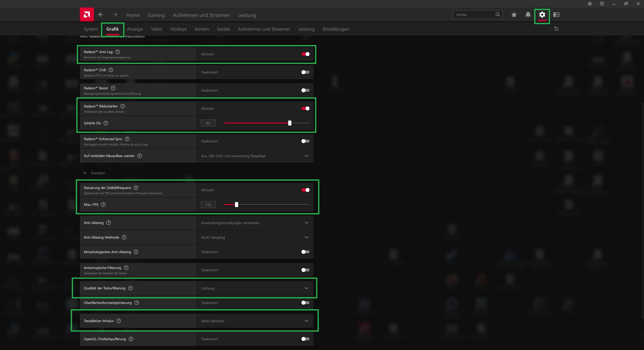Report a bug via the bug icon
This screenshot has width=644, height=350.
coord(590,4)
